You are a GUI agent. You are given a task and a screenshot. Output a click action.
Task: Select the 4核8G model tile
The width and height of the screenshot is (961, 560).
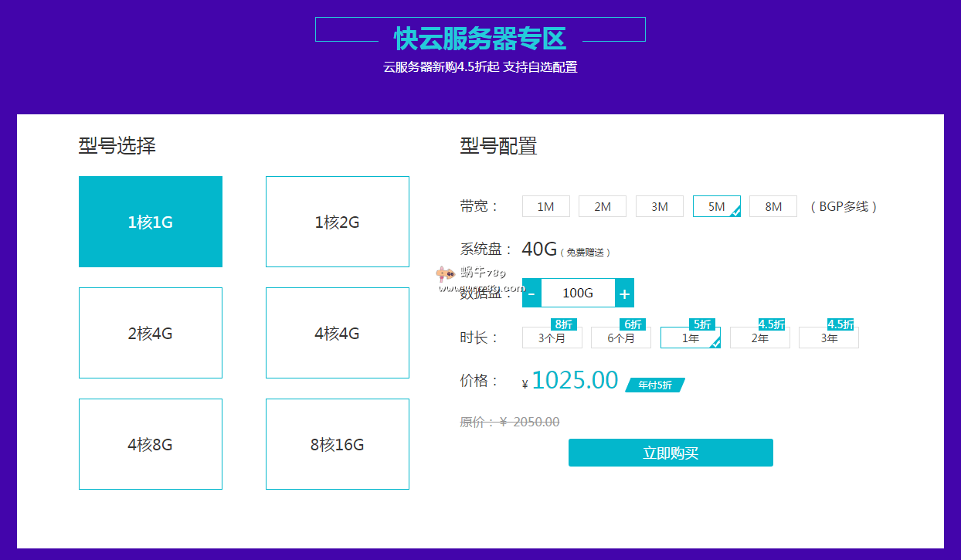[x=151, y=444]
